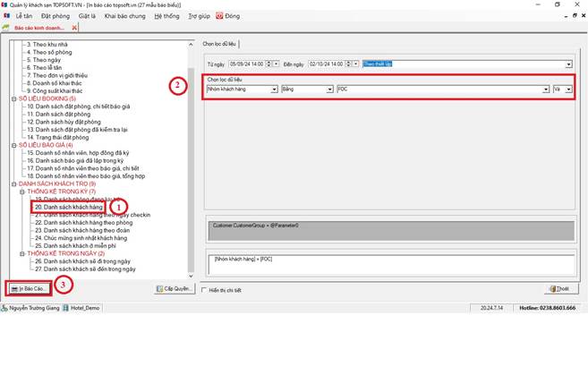
Task: Select 27. Danh sách khách sẽ đến trong ngày
Action: 85,269
